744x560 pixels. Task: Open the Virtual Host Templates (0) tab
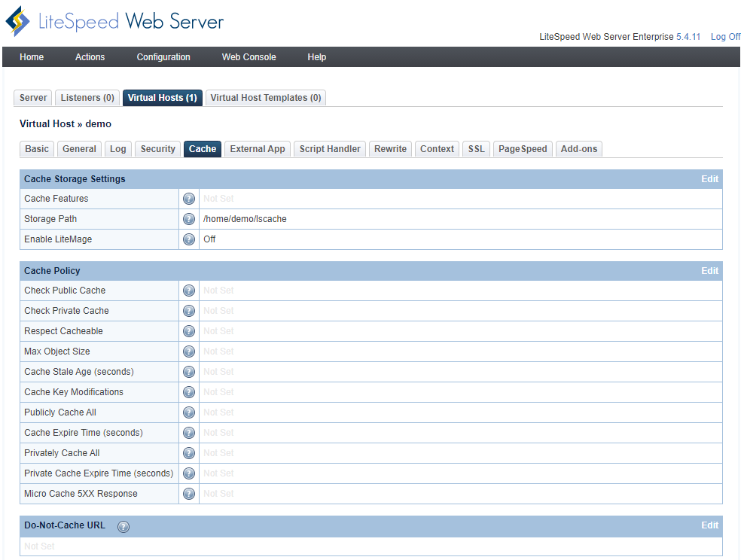pos(266,98)
